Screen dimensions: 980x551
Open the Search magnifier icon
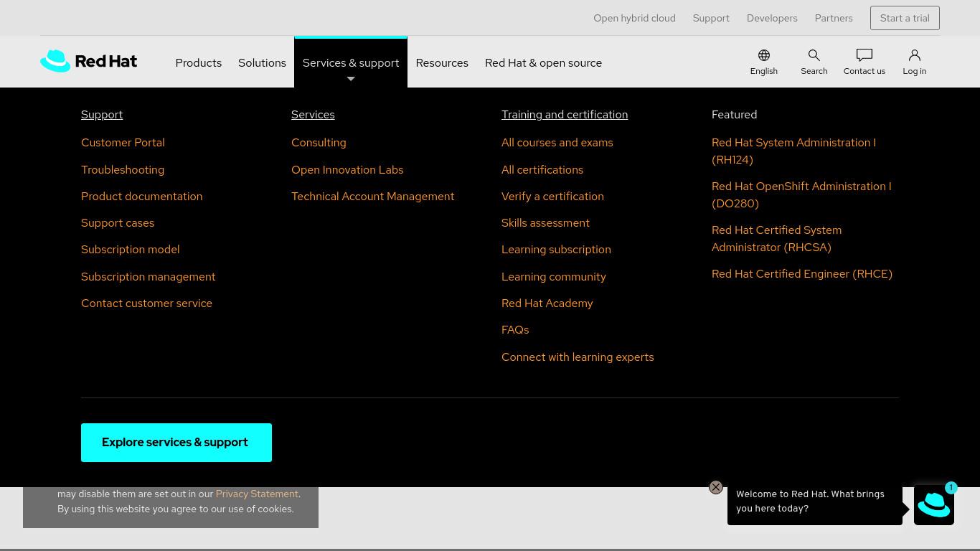click(x=814, y=62)
